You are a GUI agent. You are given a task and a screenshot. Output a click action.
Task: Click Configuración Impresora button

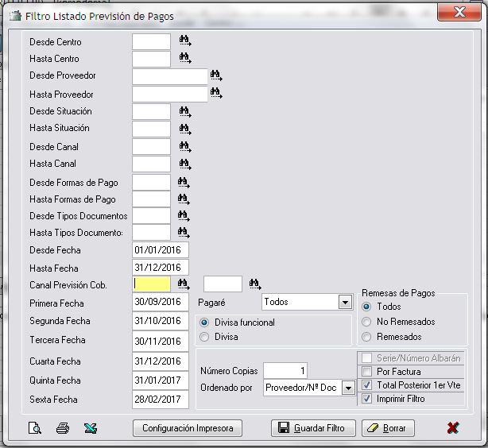click(x=188, y=428)
